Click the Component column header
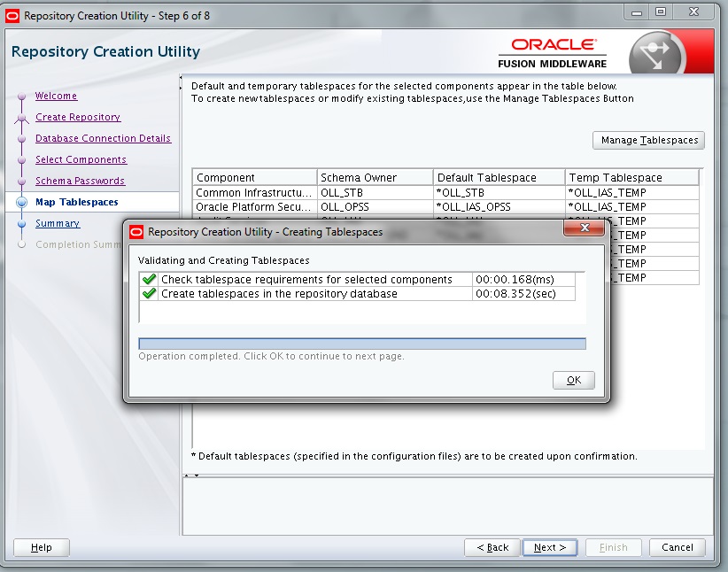Screen dimensions: 728x572 point(255,177)
